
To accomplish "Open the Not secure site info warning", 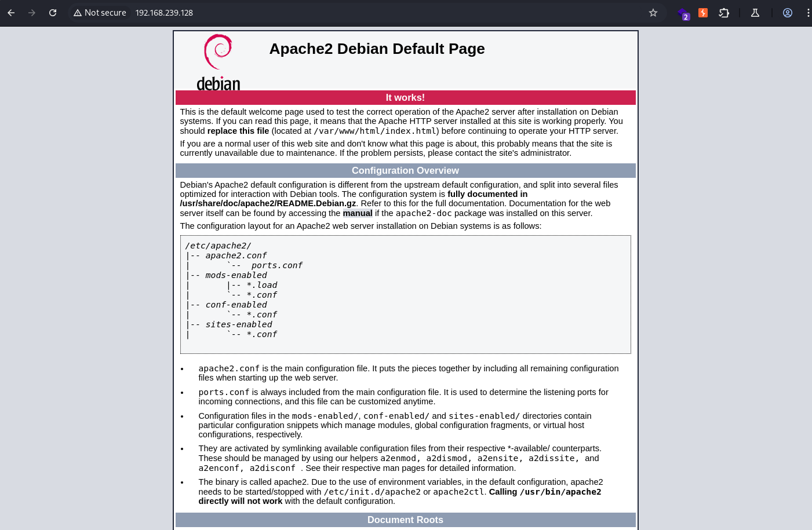I will 100,13.
